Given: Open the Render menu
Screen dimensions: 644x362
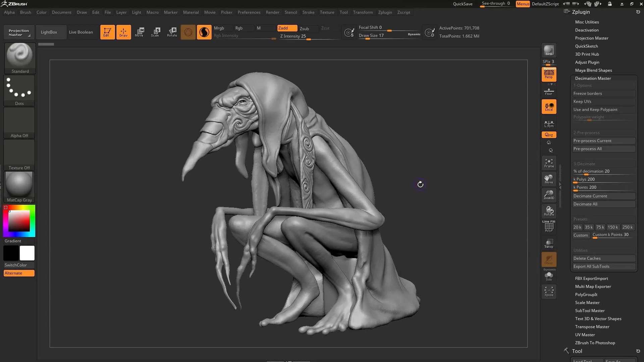Looking at the screenshot, I should (x=272, y=12).
